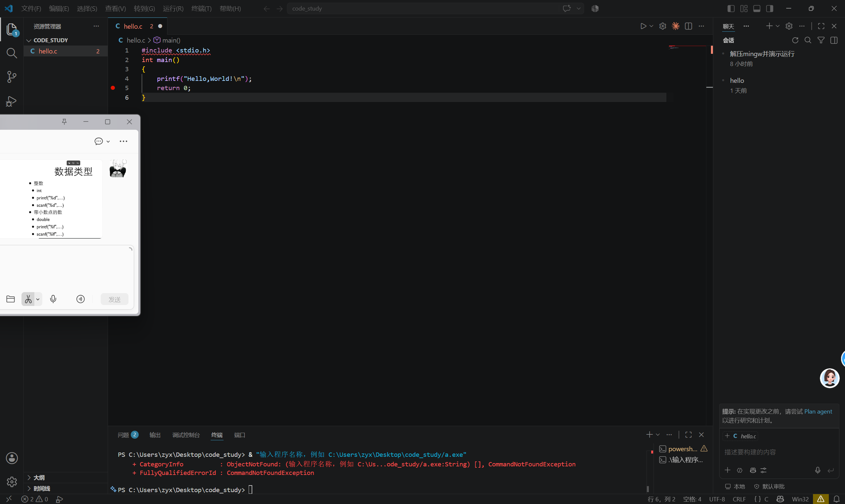The image size is (845, 504).
Task: Click the microphone icon in chat window
Action: [53, 299]
